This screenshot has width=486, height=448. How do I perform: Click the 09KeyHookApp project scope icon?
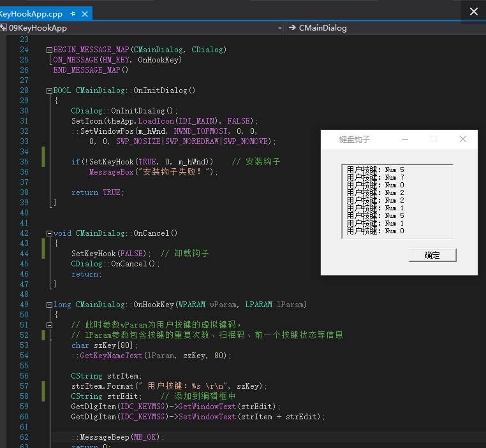[4, 28]
